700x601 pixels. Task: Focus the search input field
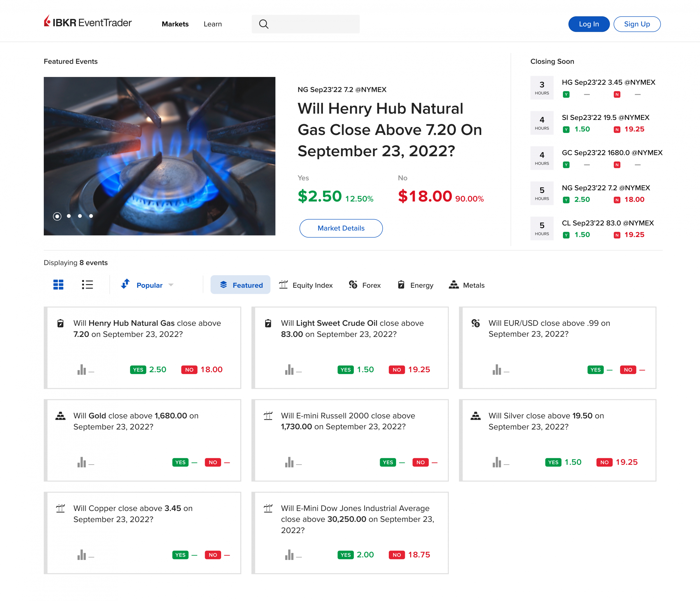[x=305, y=24]
